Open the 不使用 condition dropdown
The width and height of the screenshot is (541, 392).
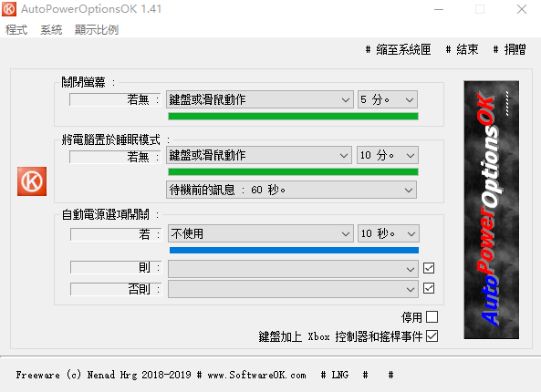coord(261,233)
